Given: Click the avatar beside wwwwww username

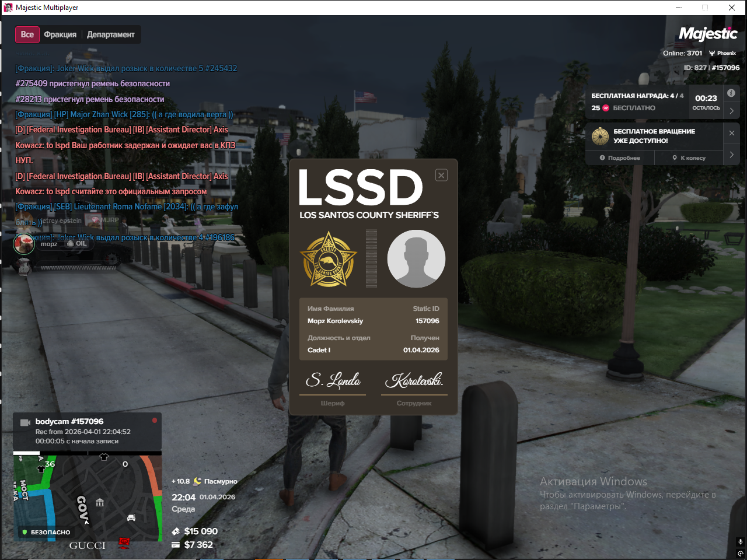Looking at the screenshot, I should tap(24, 267).
